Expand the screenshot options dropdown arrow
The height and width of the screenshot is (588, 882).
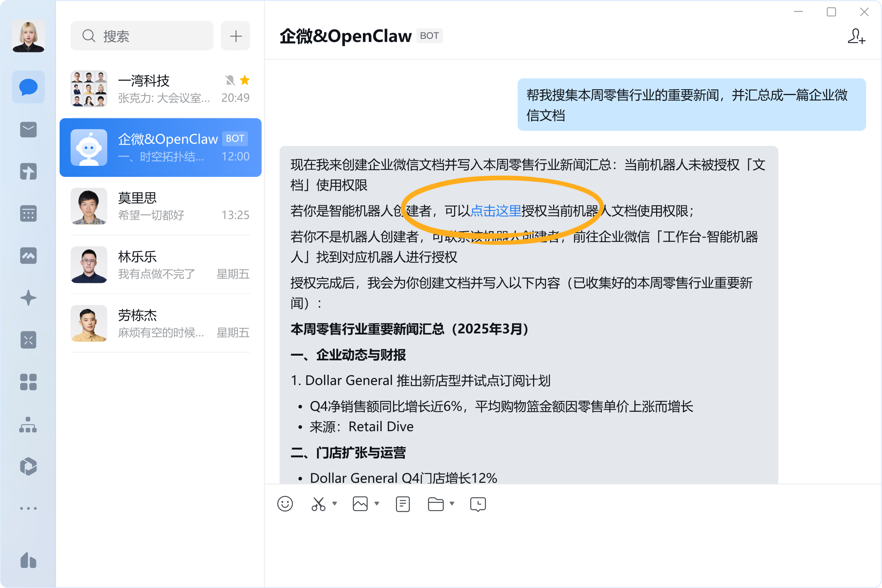coord(335,504)
